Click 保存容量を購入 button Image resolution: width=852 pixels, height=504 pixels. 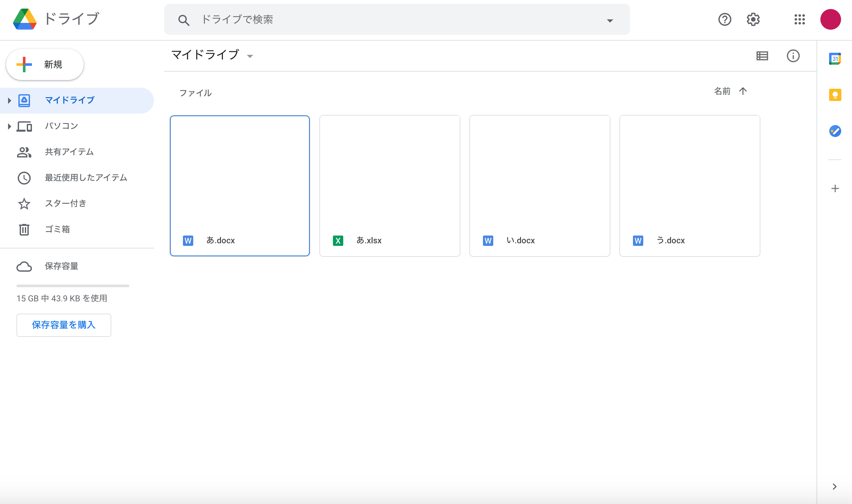click(x=64, y=325)
